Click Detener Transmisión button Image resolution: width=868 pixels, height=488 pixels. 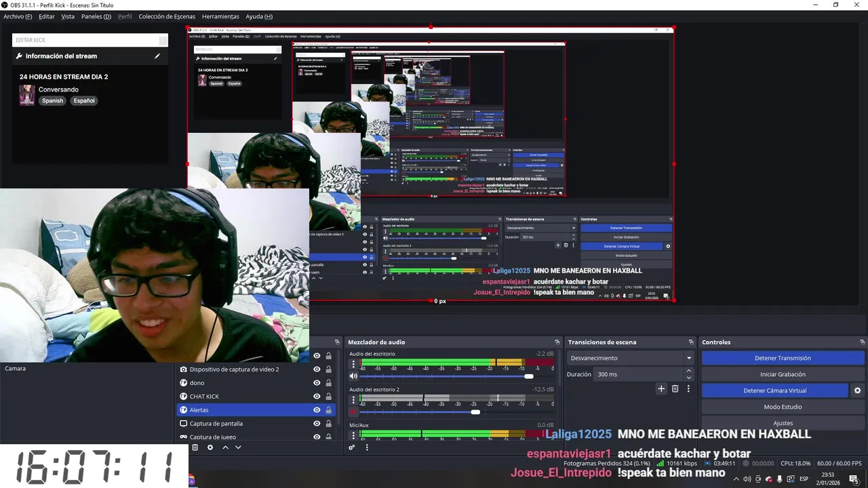[783, 358]
